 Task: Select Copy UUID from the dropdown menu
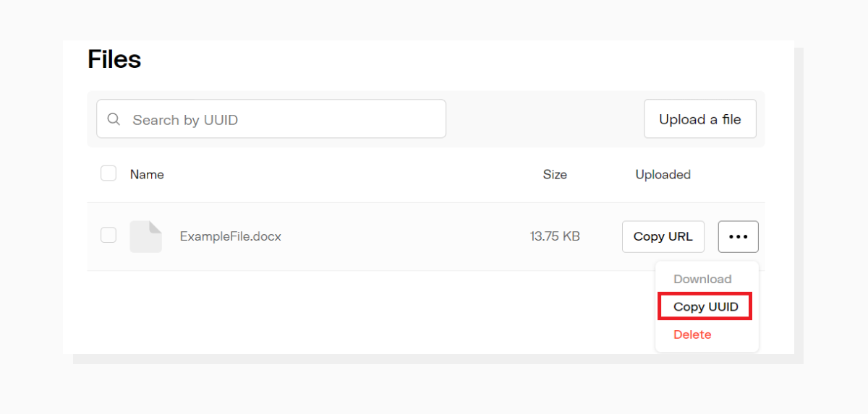705,306
